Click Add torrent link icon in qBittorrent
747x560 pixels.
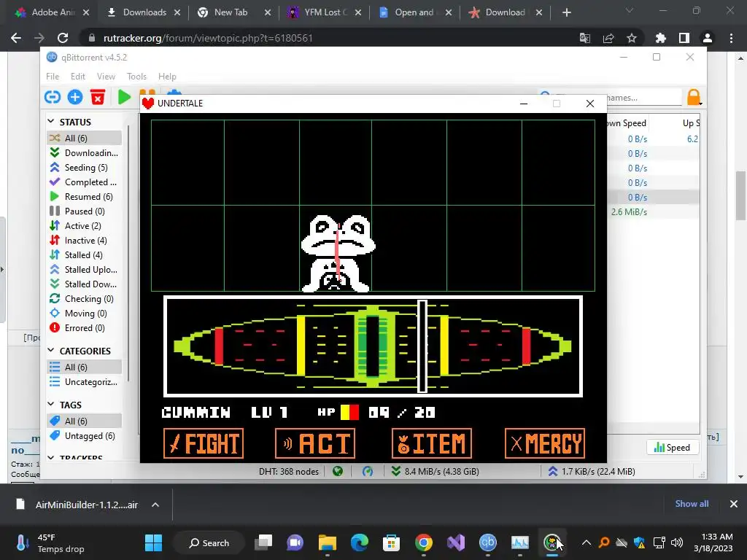53,97
